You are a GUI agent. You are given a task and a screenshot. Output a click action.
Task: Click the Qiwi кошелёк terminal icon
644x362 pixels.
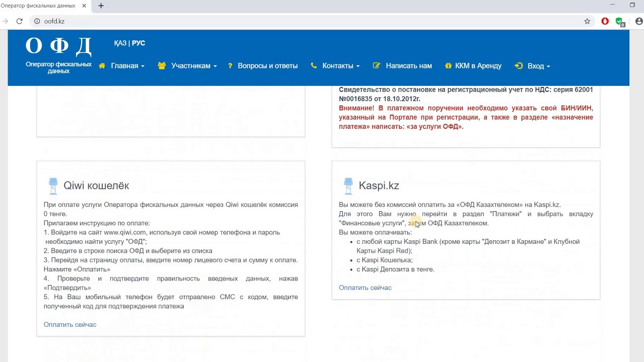(x=53, y=186)
